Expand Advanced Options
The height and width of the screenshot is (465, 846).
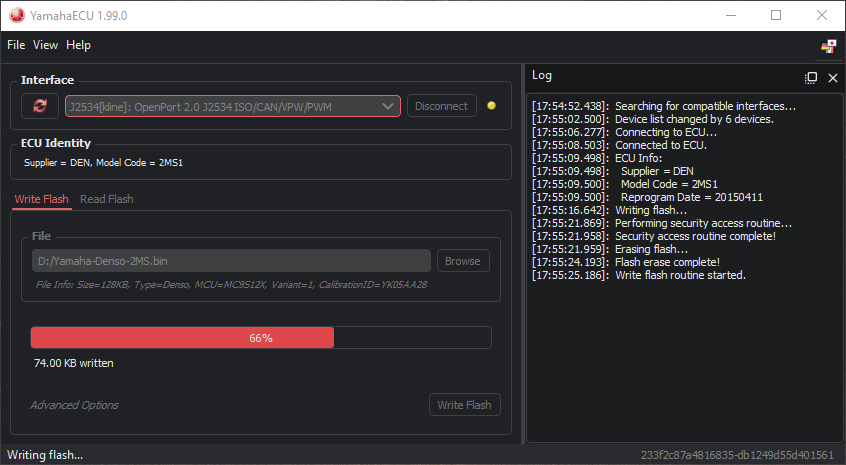(74, 405)
